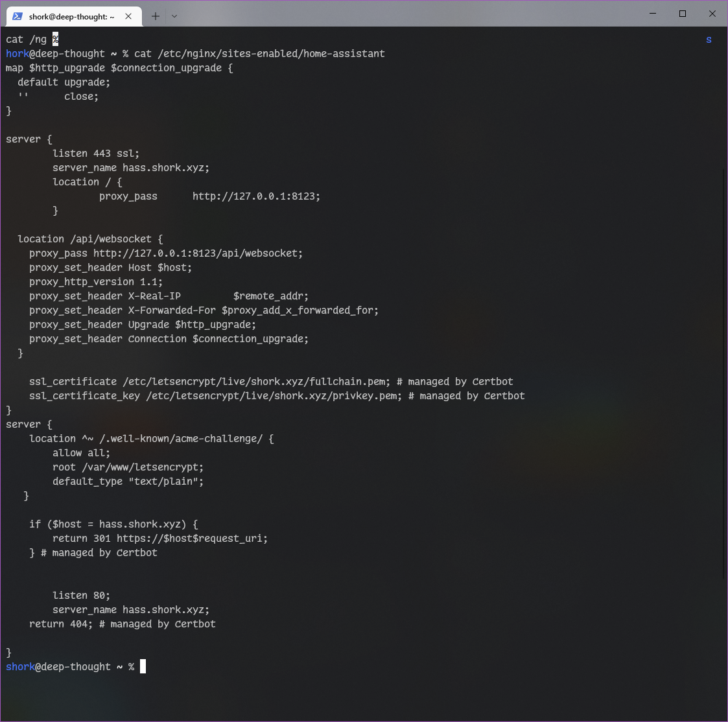Select the shork@deep-thought tab
The width and height of the screenshot is (728, 722).
pyautogui.click(x=71, y=17)
